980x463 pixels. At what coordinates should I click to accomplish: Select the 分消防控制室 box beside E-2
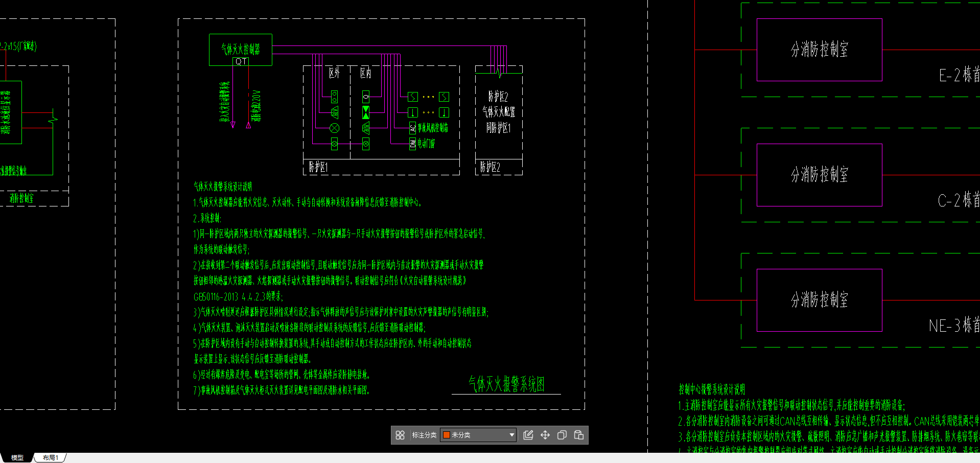click(x=820, y=50)
